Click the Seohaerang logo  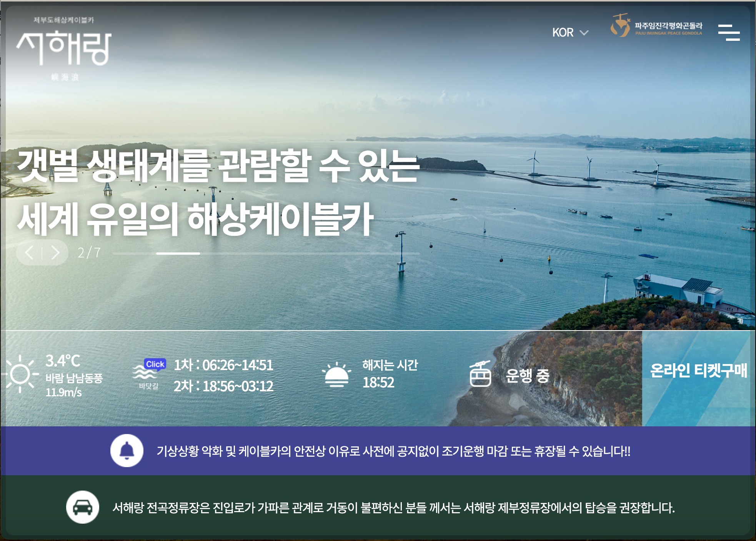(x=64, y=48)
